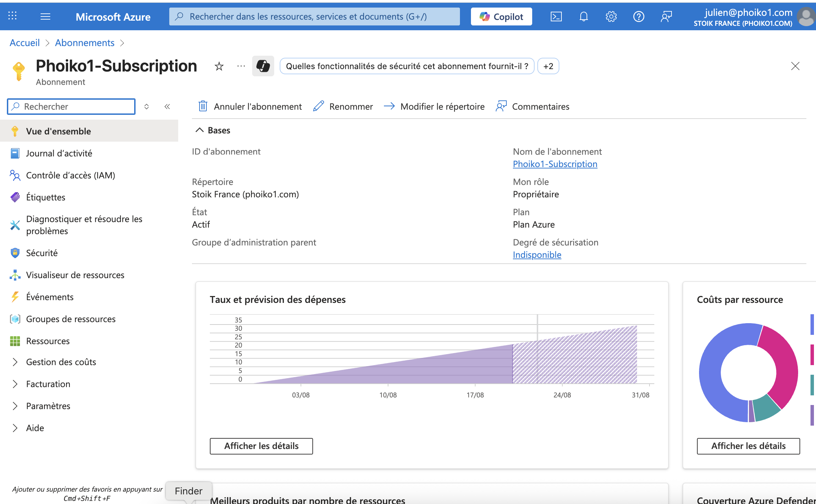The width and height of the screenshot is (816, 504).
Task: Pin subscription with favorite star icon
Action: 219,66
